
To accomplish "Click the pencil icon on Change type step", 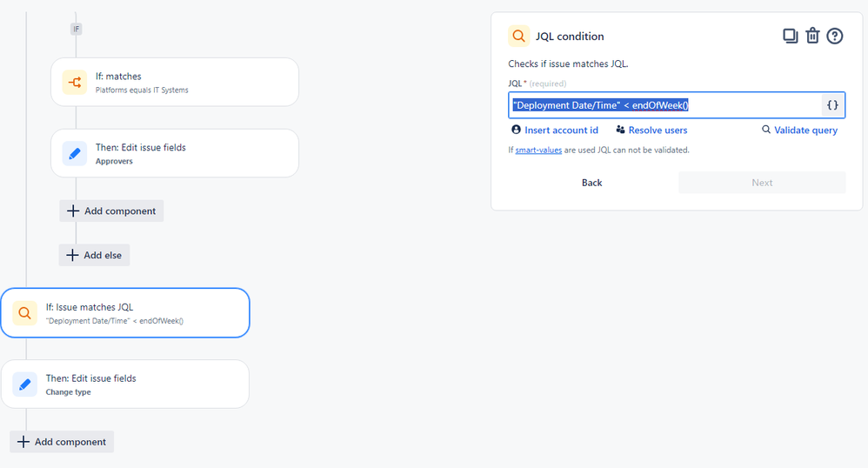I will [24, 384].
